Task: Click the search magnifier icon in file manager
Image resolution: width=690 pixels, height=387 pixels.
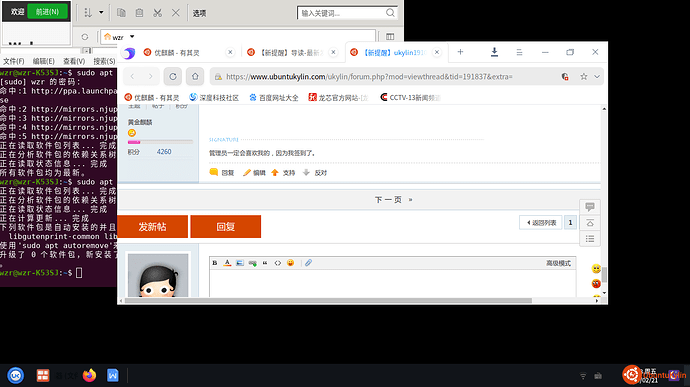Action: coord(390,13)
